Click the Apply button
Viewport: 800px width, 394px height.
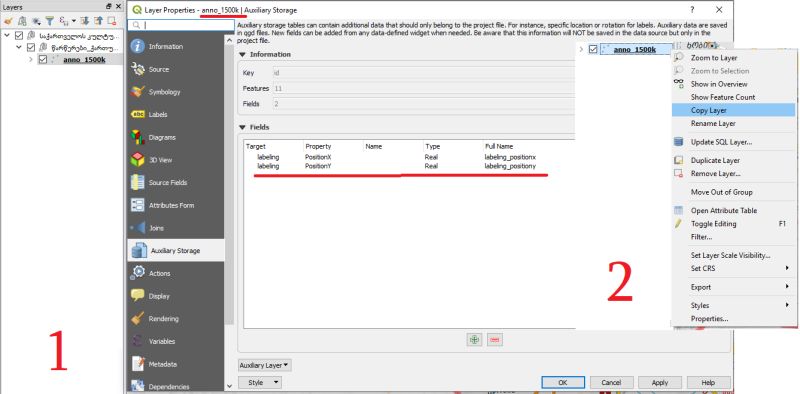660,382
